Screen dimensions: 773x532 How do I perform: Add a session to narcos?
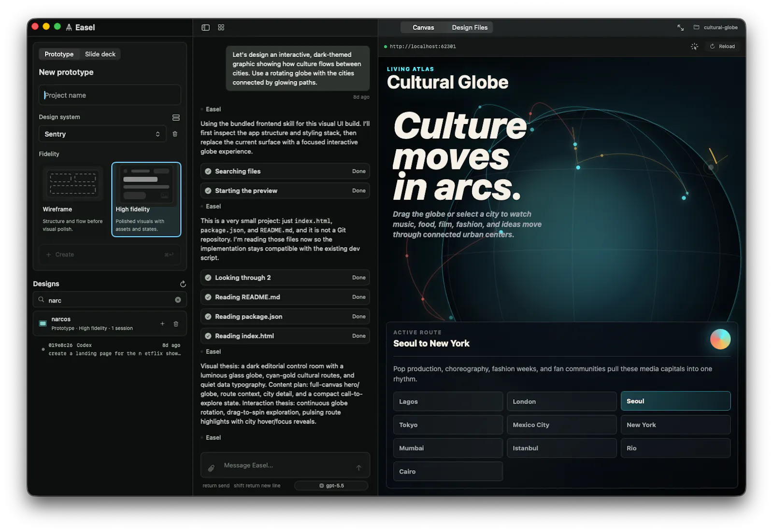pos(162,324)
